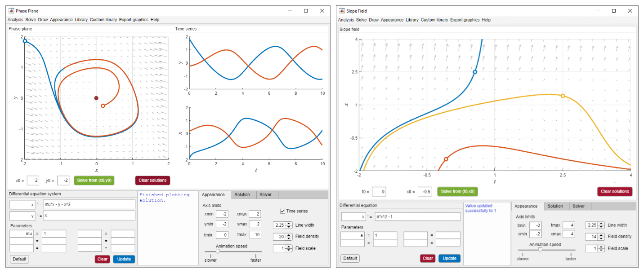Click the Animation speed slider in Phase Plane

coord(218,251)
